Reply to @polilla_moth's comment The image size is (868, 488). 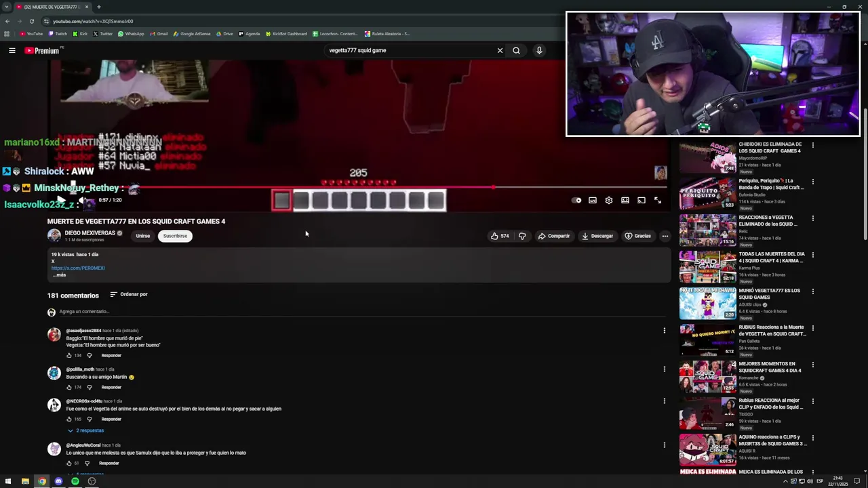click(x=111, y=387)
